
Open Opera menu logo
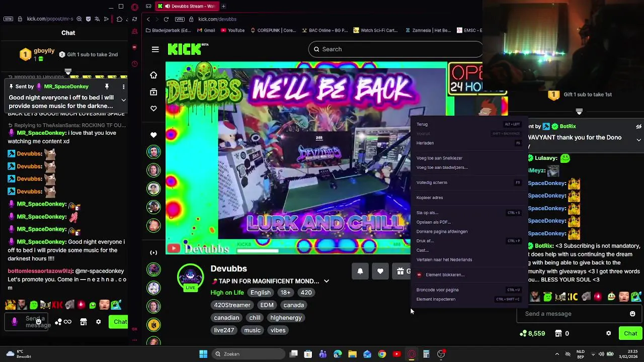(134, 7)
